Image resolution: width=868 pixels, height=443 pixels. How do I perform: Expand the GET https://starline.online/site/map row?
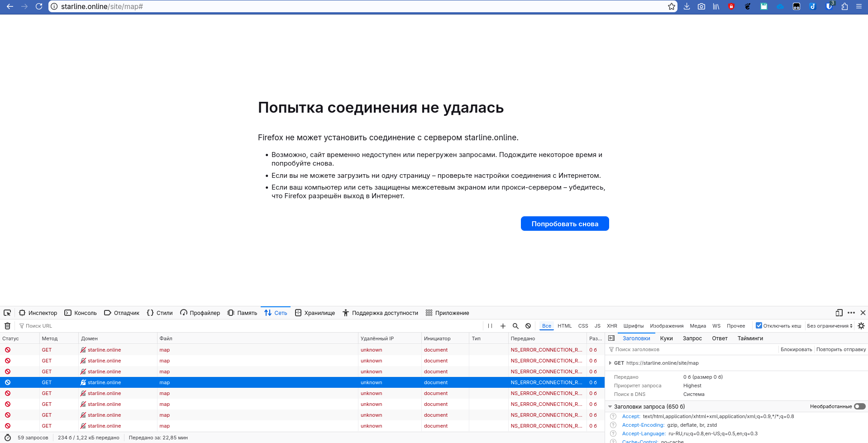click(x=610, y=363)
